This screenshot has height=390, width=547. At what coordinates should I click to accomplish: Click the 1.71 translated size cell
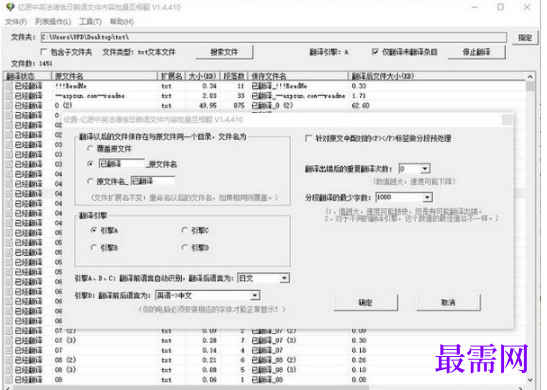click(x=359, y=96)
